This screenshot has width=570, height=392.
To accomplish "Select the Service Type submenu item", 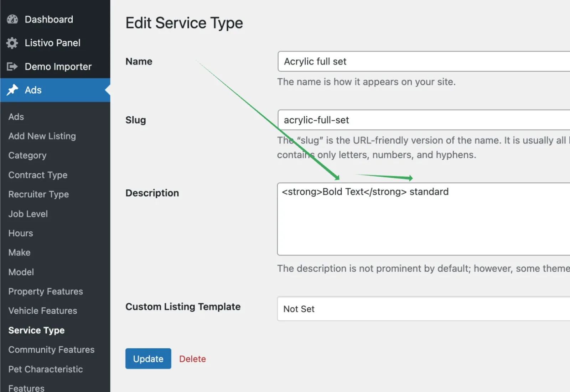I will click(x=36, y=330).
